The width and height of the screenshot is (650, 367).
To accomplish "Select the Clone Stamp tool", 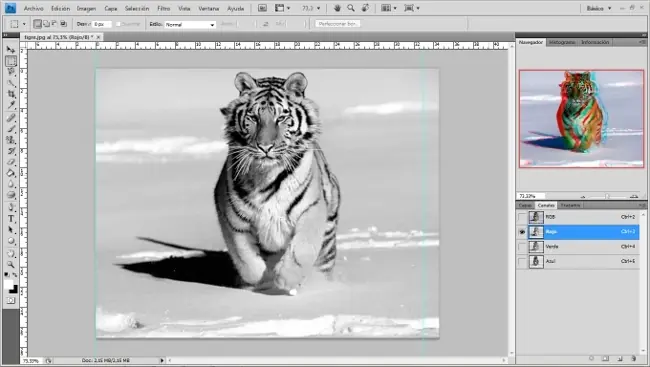I will point(11,140).
